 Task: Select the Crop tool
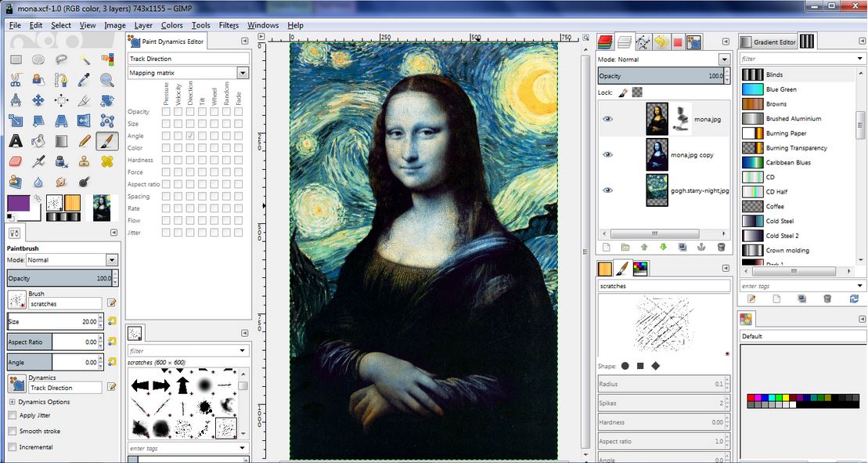[x=85, y=100]
